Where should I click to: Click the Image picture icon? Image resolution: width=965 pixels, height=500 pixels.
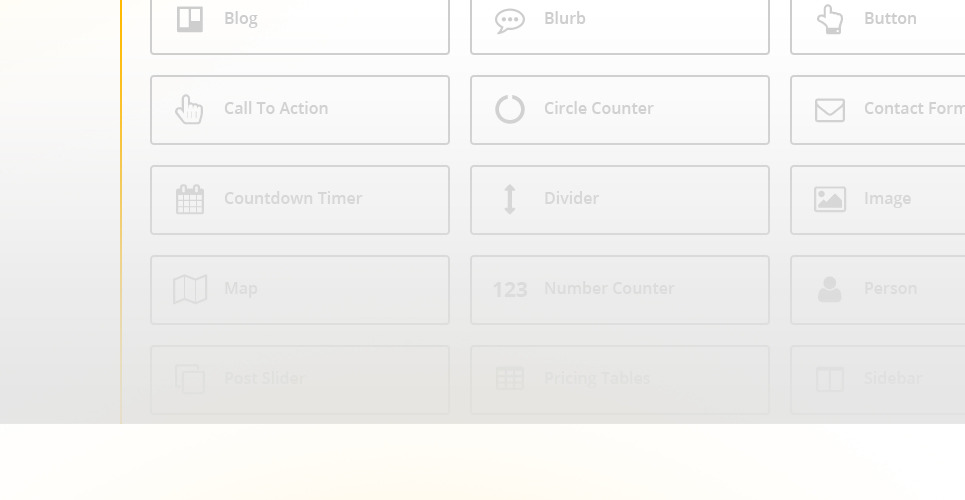coord(830,199)
